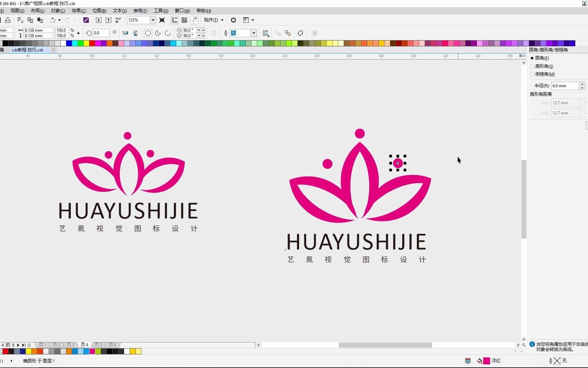Click the outline pen icon in the status bar
Viewport: 588px width, 368px height.
click(x=551, y=361)
